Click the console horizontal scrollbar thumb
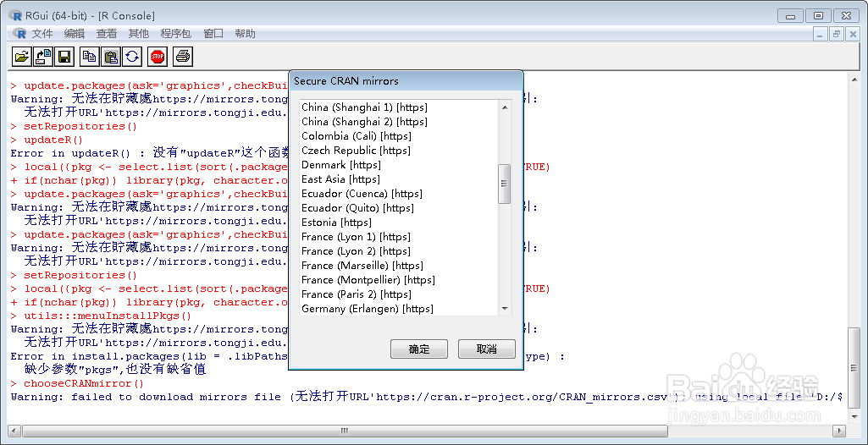This screenshot has width=868, height=445. [x=345, y=431]
